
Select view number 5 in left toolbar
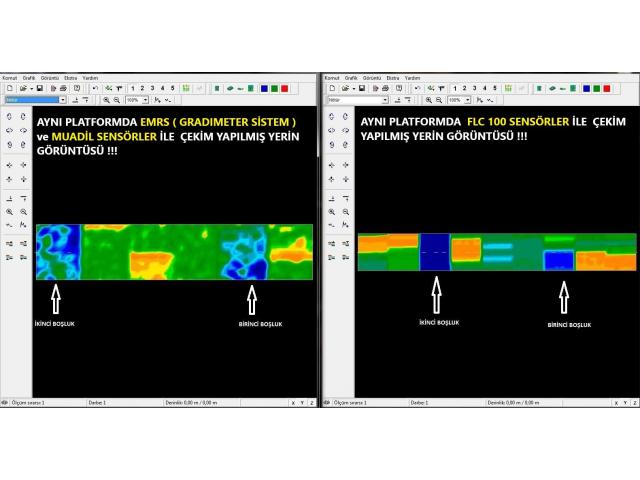point(173,88)
